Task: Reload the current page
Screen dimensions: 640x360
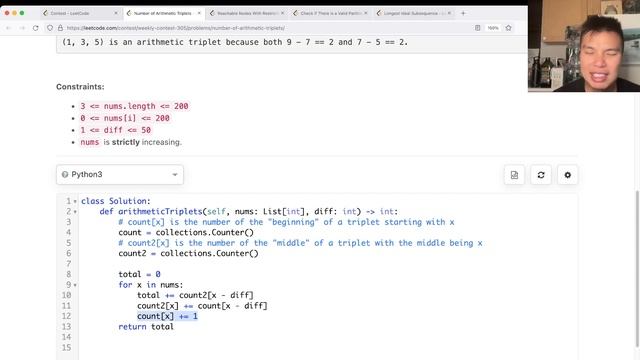Action: [x=36, y=28]
